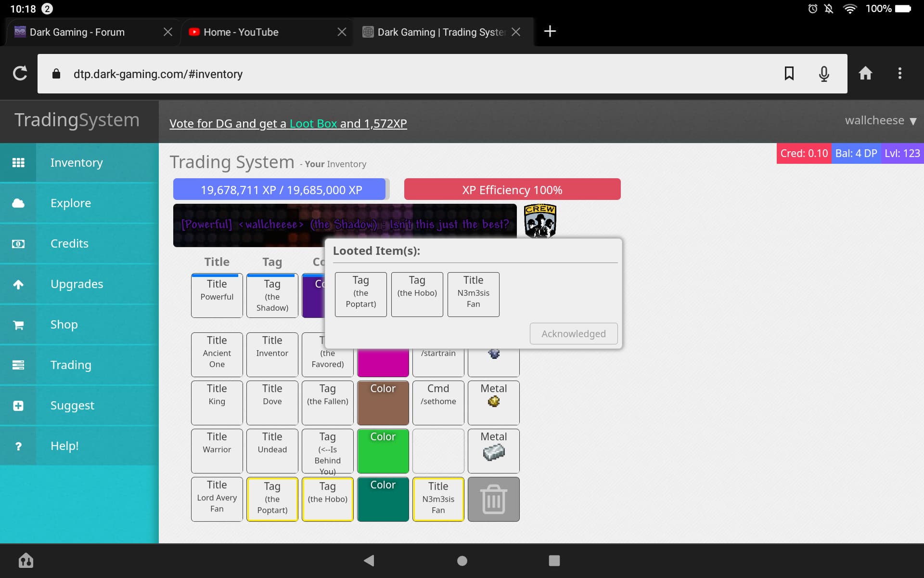Image resolution: width=924 pixels, height=578 pixels.
Task: Click the Inventory grid icon in sidebar
Action: tap(18, 163)
